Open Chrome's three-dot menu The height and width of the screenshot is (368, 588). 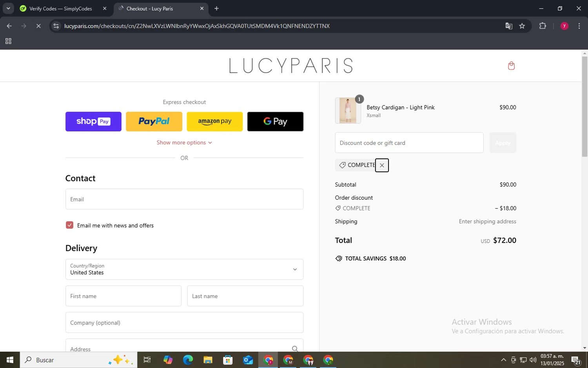point(579,26)
